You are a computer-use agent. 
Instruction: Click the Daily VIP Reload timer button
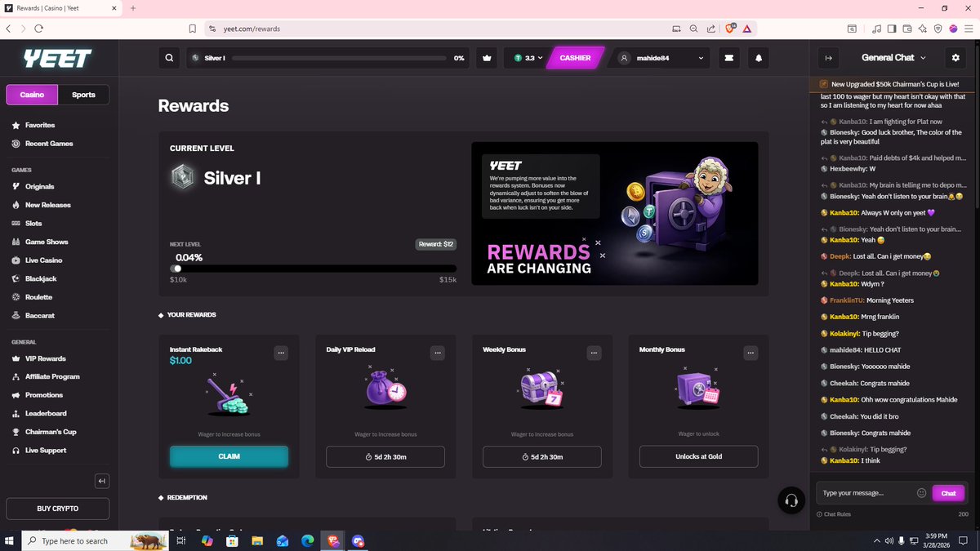(x=385, y=456)
